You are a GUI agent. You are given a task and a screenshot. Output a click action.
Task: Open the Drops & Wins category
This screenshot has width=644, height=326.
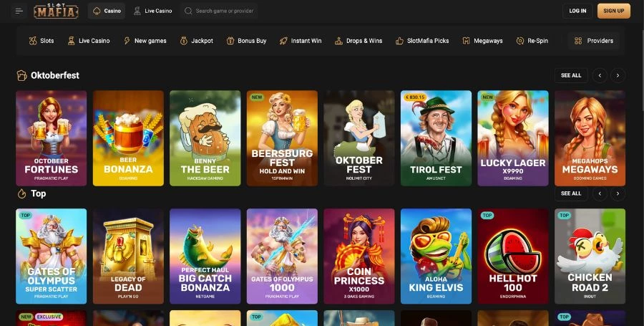[x=358, y=41]
